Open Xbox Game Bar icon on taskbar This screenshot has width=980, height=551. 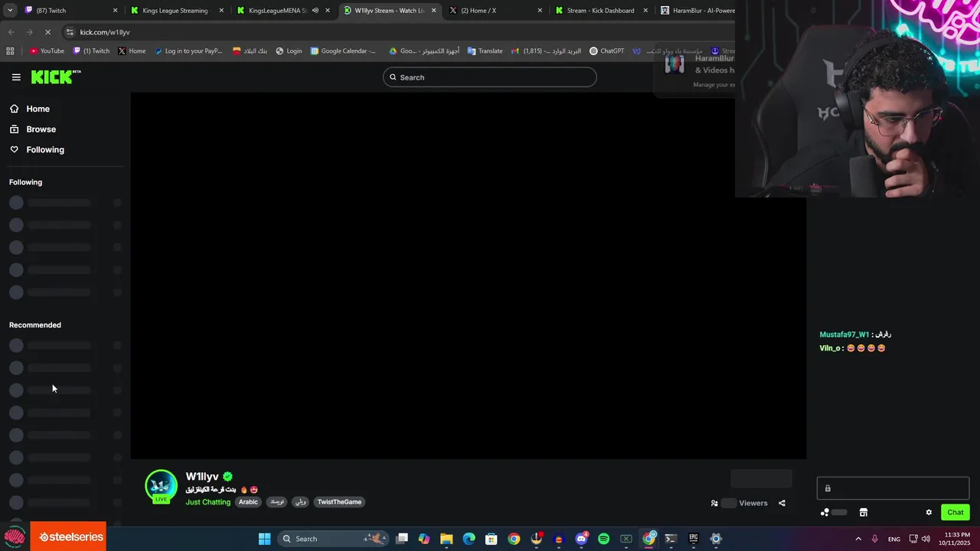coord(626,539)
